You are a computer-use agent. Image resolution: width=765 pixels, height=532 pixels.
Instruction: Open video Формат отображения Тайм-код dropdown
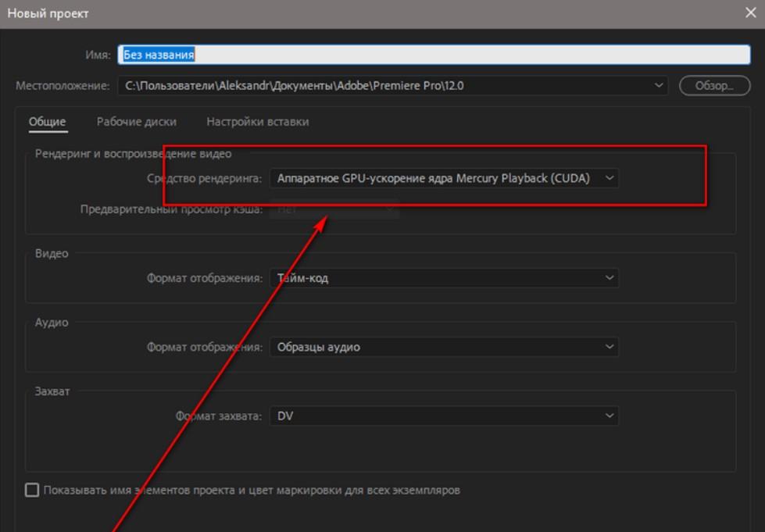(445, 278)
